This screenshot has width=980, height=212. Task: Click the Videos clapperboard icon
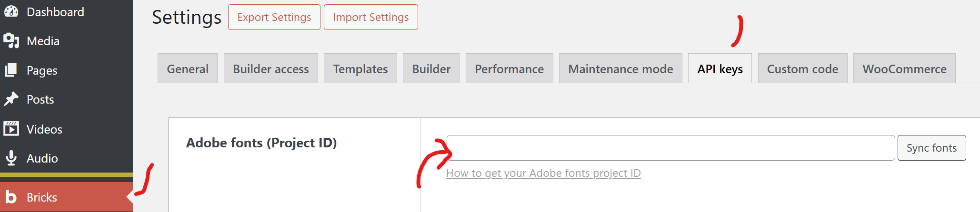click(x=11, y=129)
